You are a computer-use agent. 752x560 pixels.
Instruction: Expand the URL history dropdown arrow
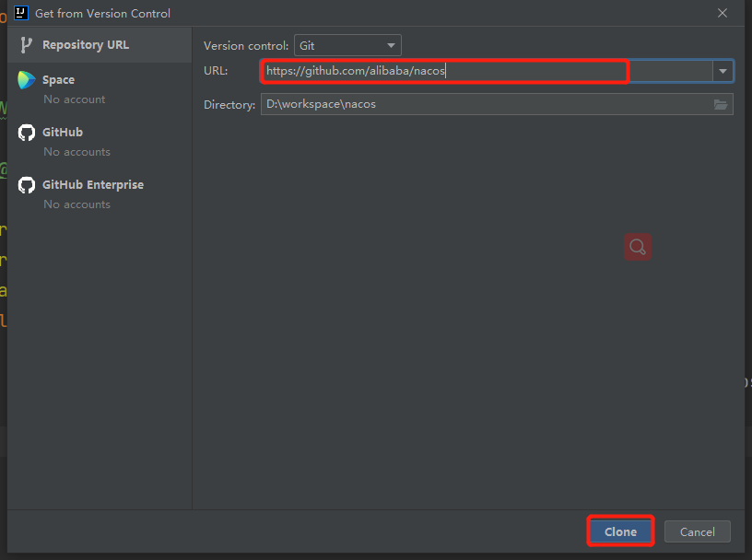coord(723,72)
